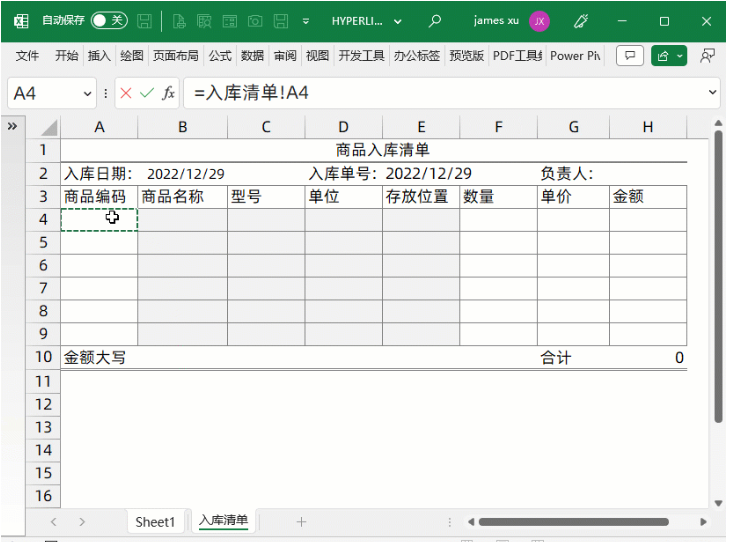Click the 商品入库清单 title cell

(x=382, y=150)
